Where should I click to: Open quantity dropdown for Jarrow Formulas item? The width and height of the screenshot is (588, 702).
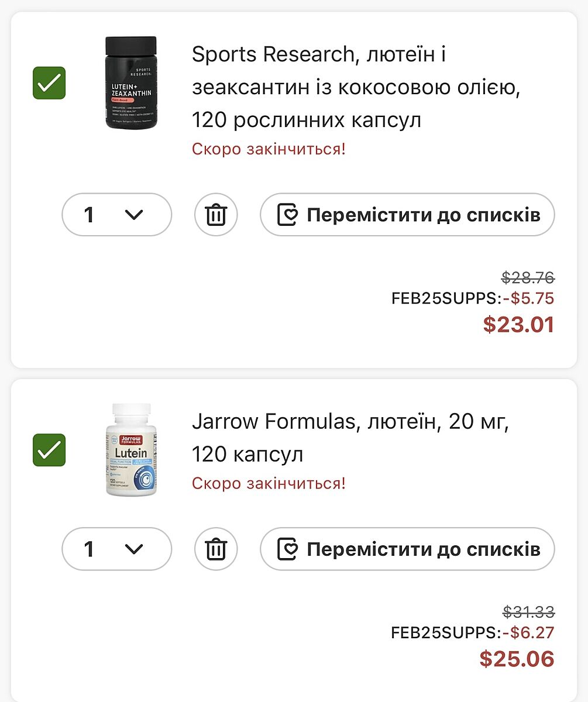tap(116, 549)
